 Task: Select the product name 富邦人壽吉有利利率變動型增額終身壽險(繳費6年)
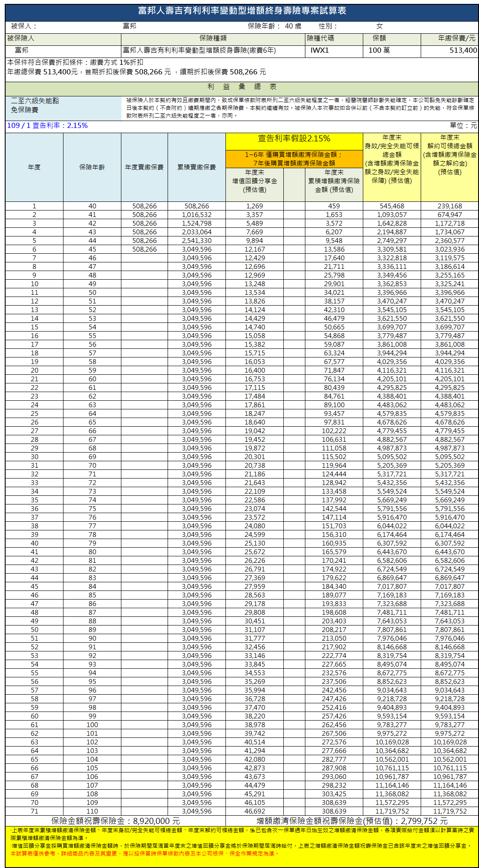tap(200, 50)
